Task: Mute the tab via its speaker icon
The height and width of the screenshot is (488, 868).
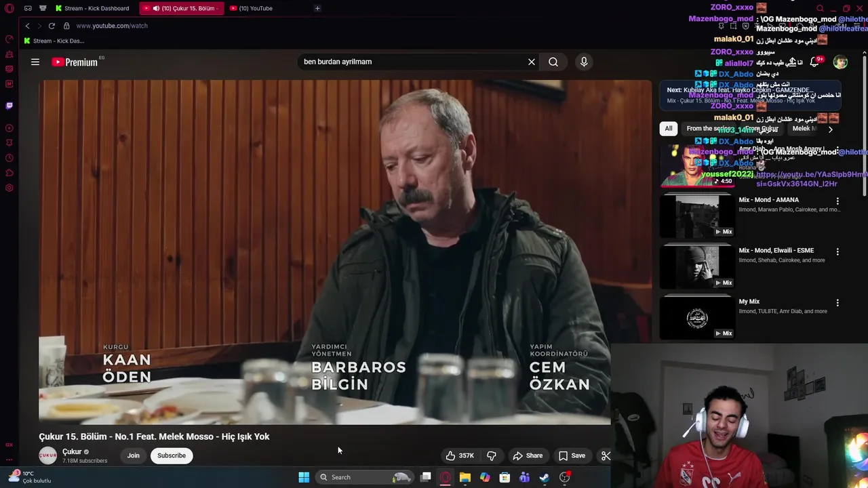Action: point(156,8)
